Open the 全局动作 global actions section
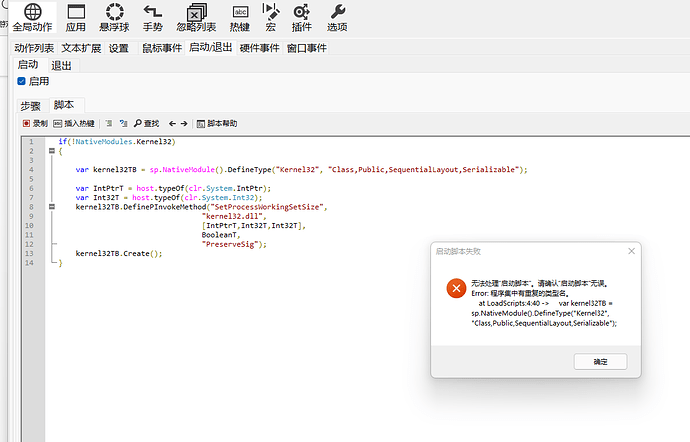Image resolution: width=690 pixels, height=442 pixels. tap(32, 18)
